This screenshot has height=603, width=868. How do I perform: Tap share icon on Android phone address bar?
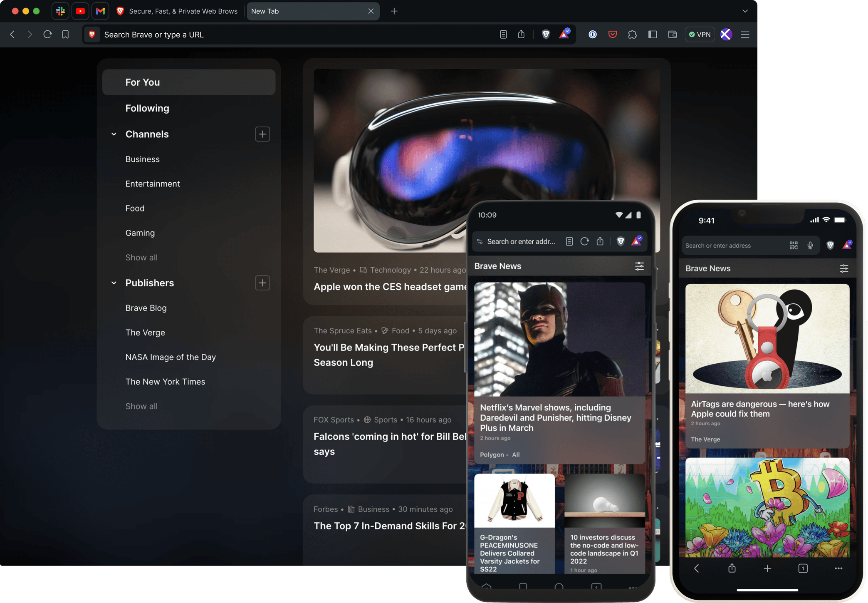coord(600,241)
